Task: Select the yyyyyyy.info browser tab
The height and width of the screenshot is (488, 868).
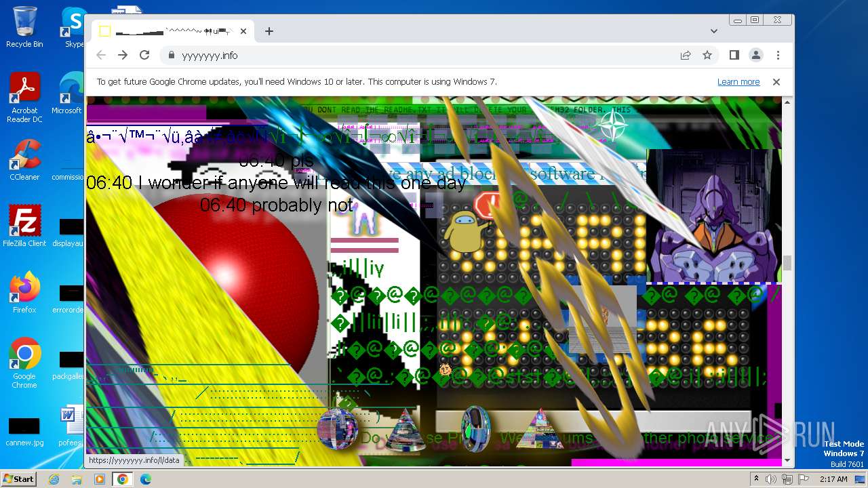Action: point(173,31)
